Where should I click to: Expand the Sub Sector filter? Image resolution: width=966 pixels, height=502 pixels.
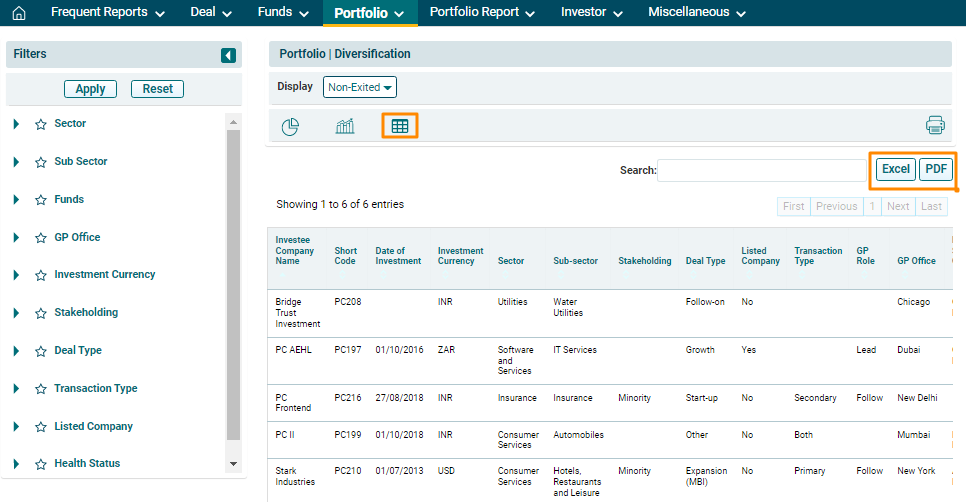[x=17, y=162]
